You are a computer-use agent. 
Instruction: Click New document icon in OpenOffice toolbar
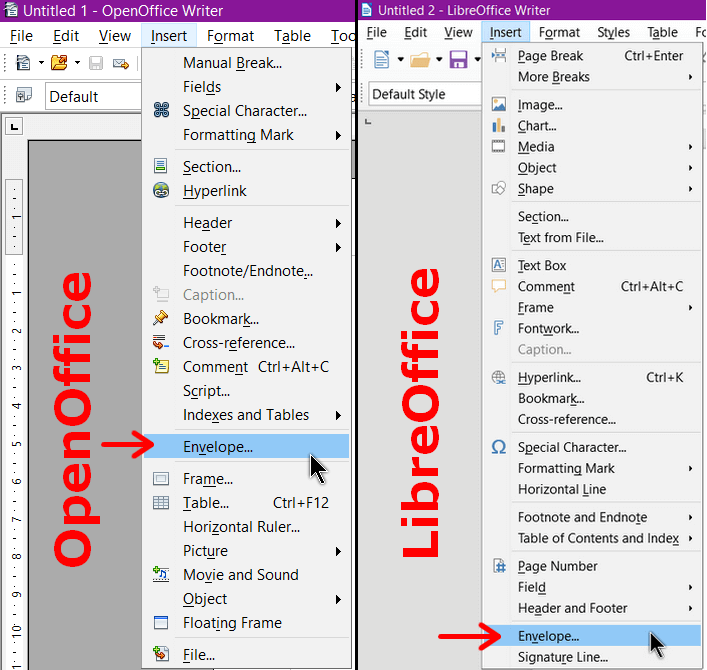point(23,63)
